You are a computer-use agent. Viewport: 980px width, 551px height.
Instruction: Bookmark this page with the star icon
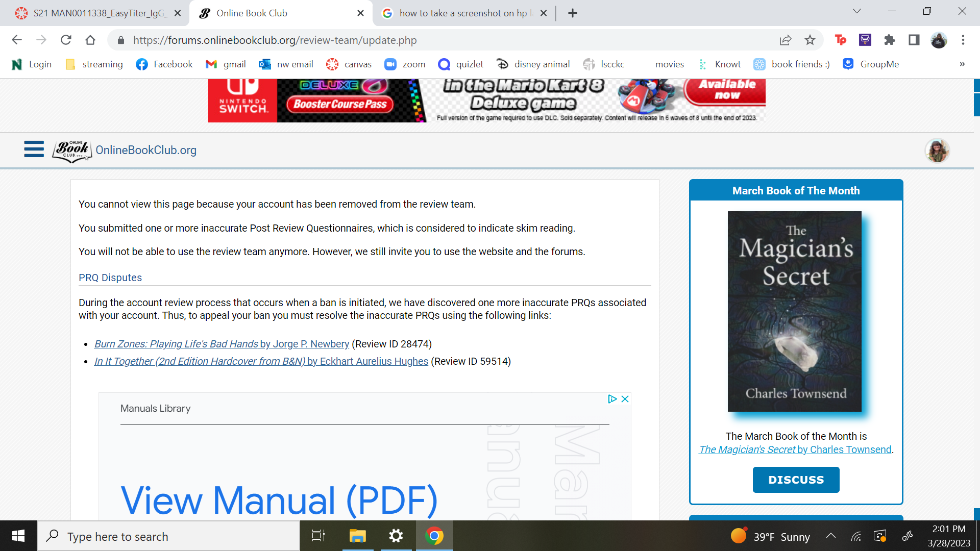pos(810,40)
